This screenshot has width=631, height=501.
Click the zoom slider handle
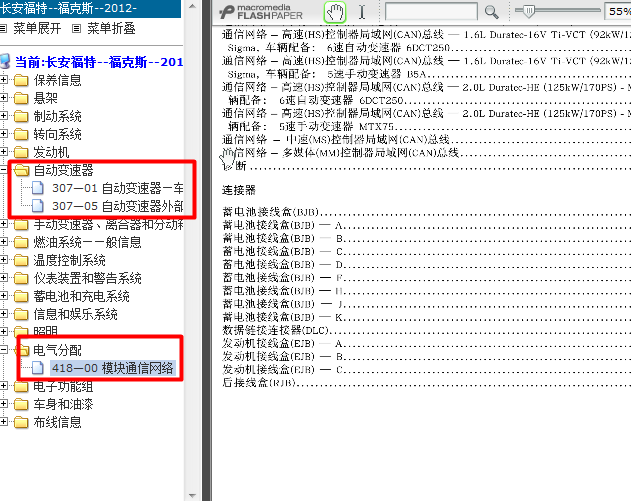tap(528, 11)
